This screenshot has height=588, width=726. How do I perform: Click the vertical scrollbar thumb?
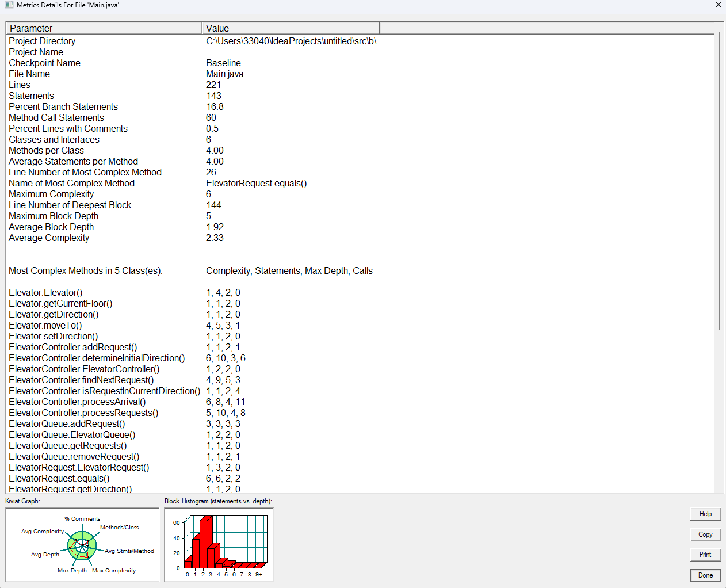(x=719, y=181)
